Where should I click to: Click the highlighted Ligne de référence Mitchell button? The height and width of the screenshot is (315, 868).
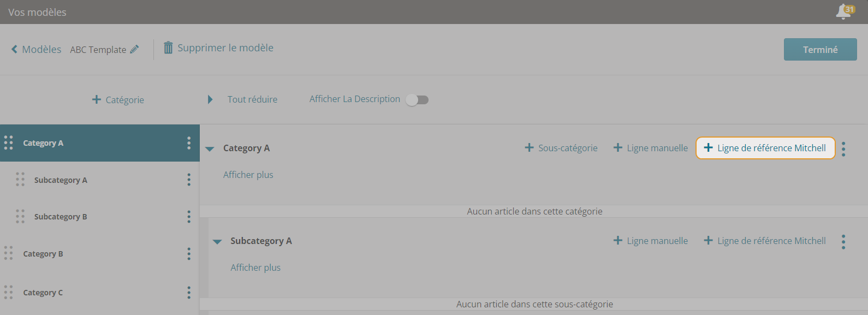(765, 148)
